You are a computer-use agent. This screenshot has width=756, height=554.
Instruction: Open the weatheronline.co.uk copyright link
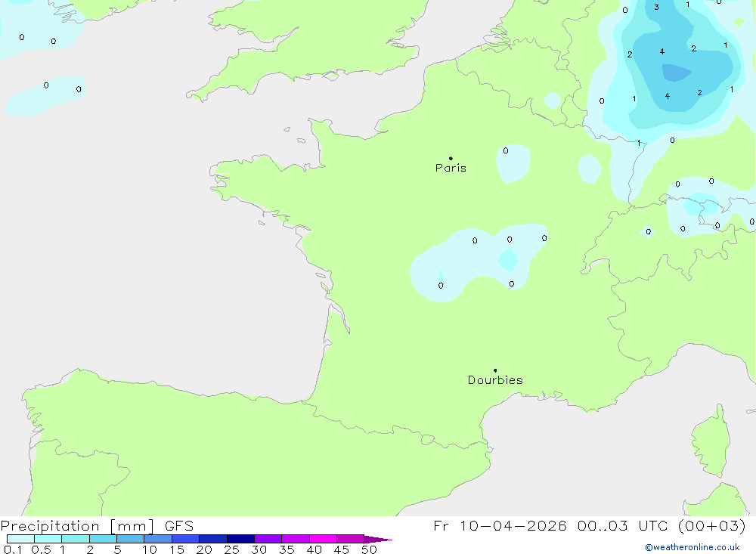692,547
